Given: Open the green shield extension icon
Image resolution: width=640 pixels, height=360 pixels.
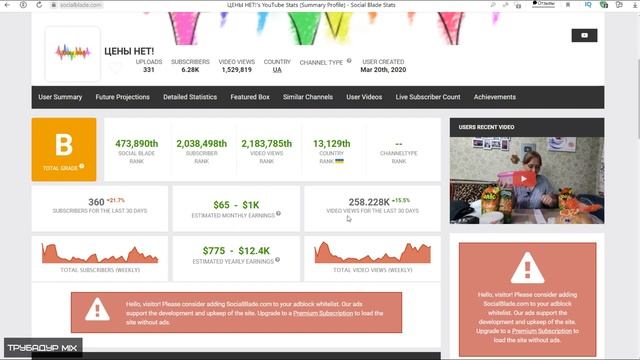Looking at the screenshot, I should click(604, 5).
